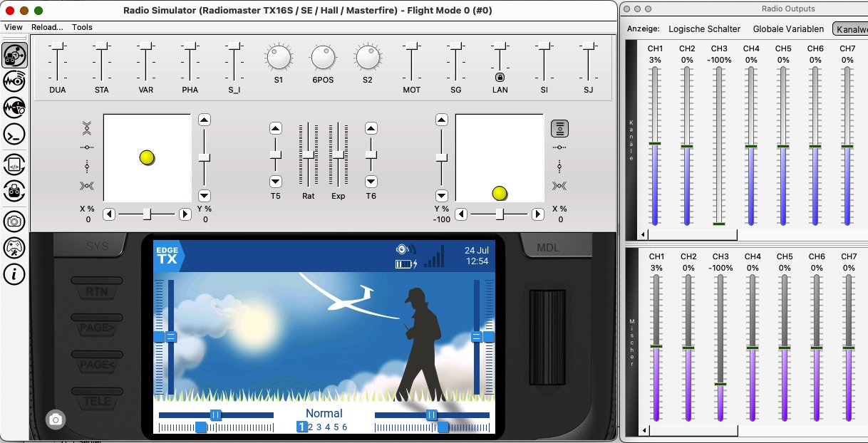
Task: Open the debug console terminal icon
Action: [x=15, y=134]
